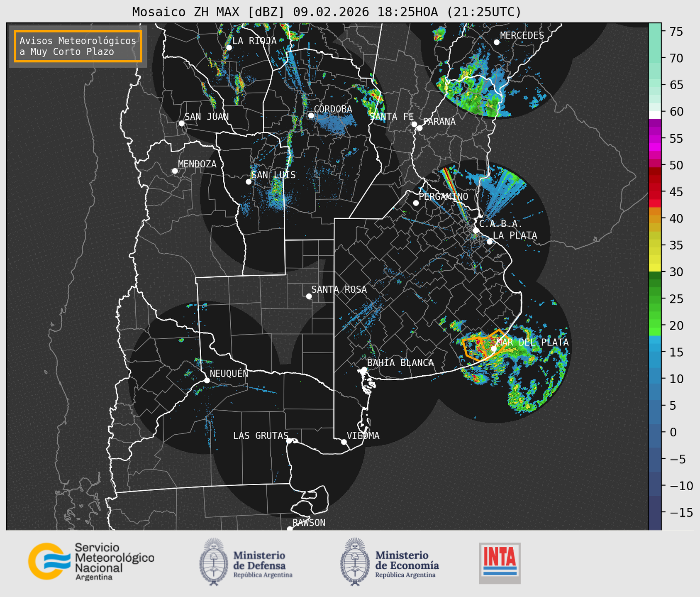Click the Mendoza city marker dot
Viewport: 700px width, 597px height.
(175, 171)
